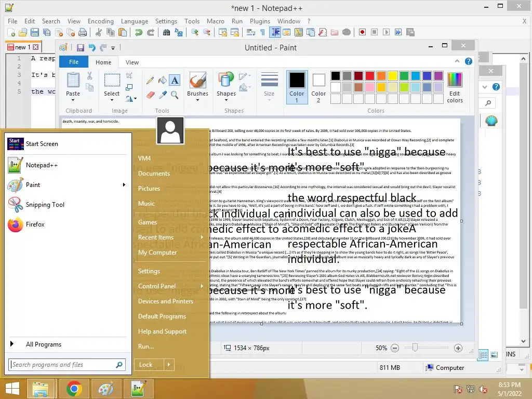Image resolution: width=532 pixels, height=399 pixels.
Task: Pick the yellow color swatch
Action: [393, 76]
